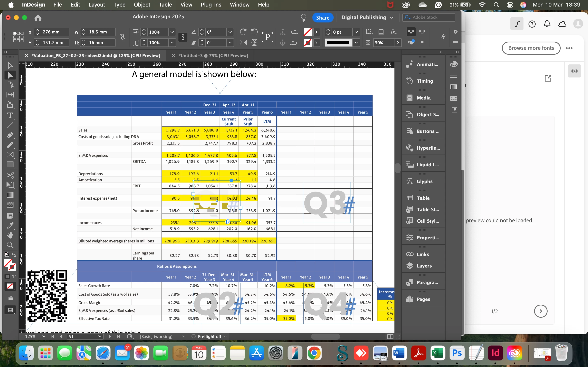This screenshot has height=367, width=588.
Task: Click the fill color swatch in Control bar
Action: point(308,32)
